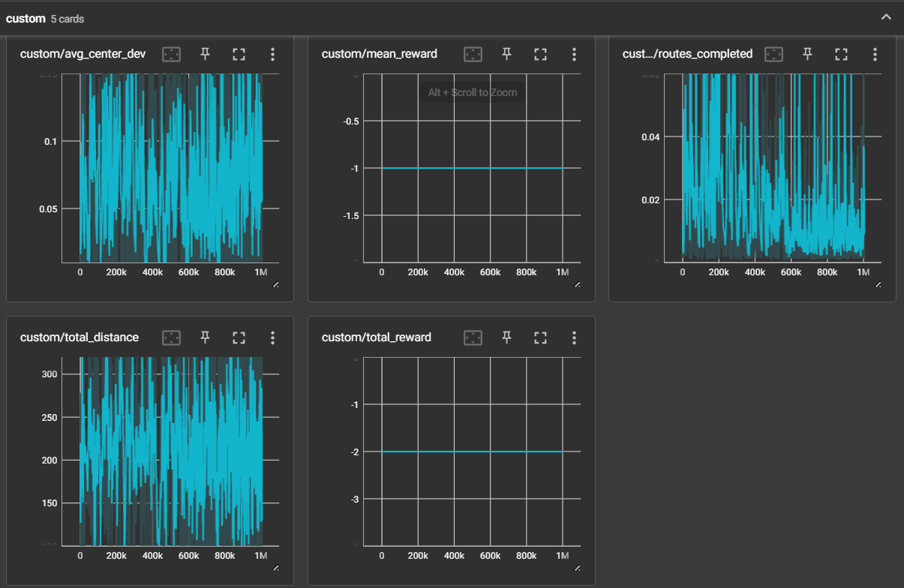Click inside the total_distance chart plot

pyautogui.click(x=171, y=451)
